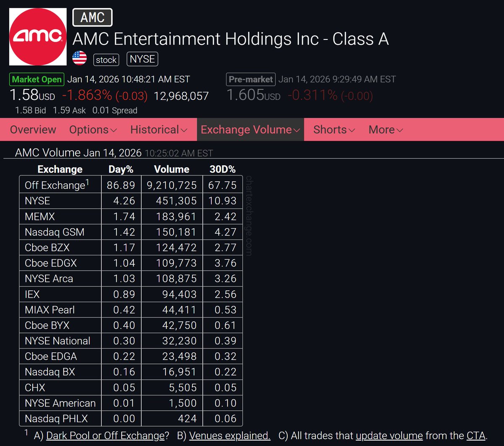The image size is (504, 446).
Task: Click the NYSE exchange badge
Action: [x=142, y=59]
